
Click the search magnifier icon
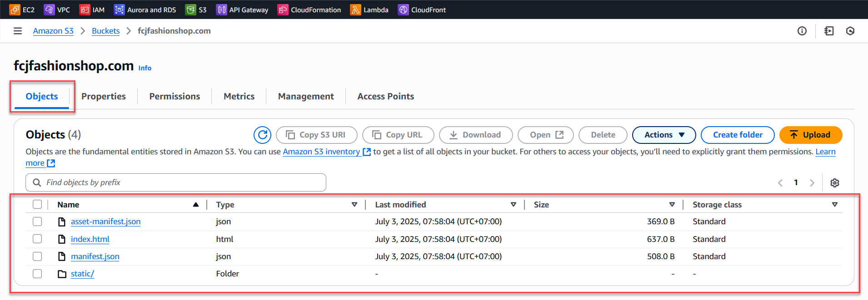pos(37,182)
